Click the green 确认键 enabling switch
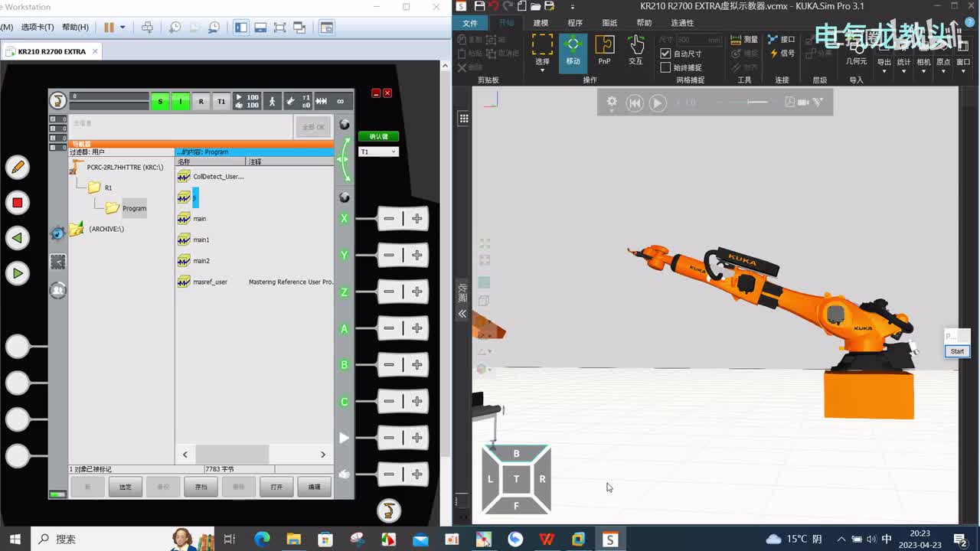This screenshot has width=980, height=551. click(378, 136)
